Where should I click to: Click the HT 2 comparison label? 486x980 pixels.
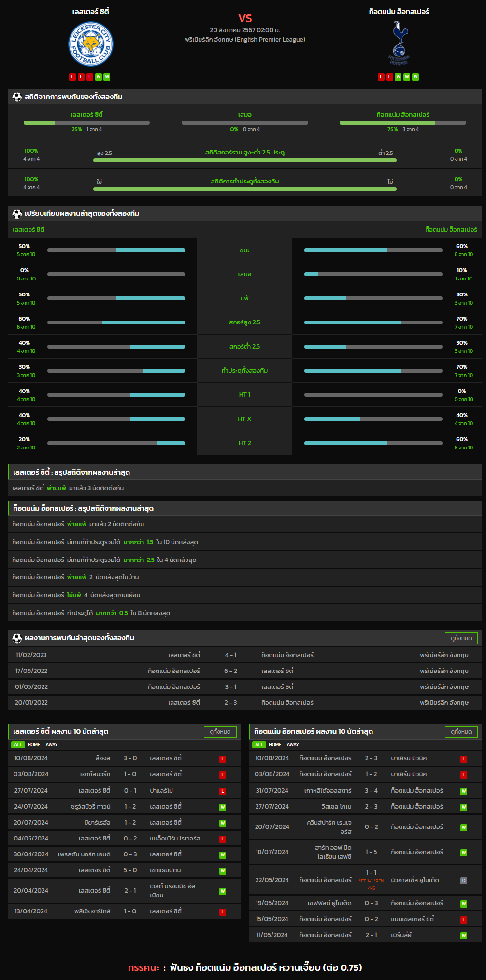[245, 443]
